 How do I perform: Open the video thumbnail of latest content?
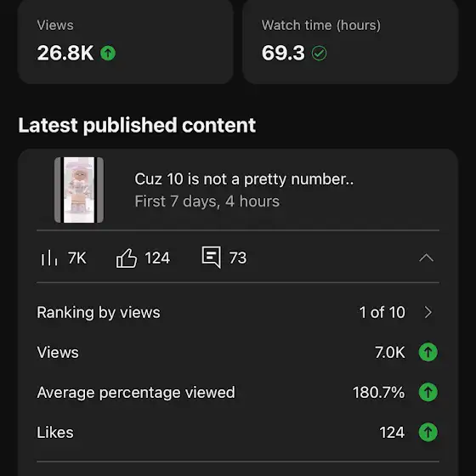pos(79,190)
